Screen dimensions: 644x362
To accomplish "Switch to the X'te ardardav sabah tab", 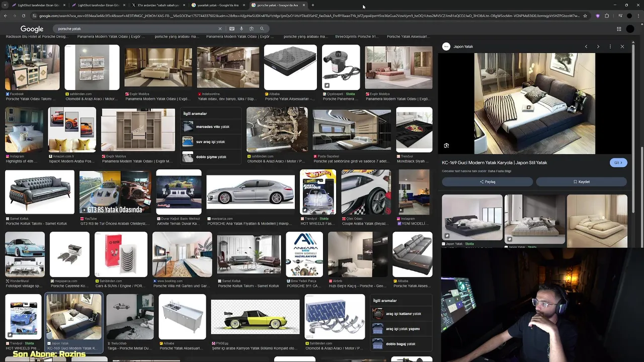I will [x=158, y=5].
